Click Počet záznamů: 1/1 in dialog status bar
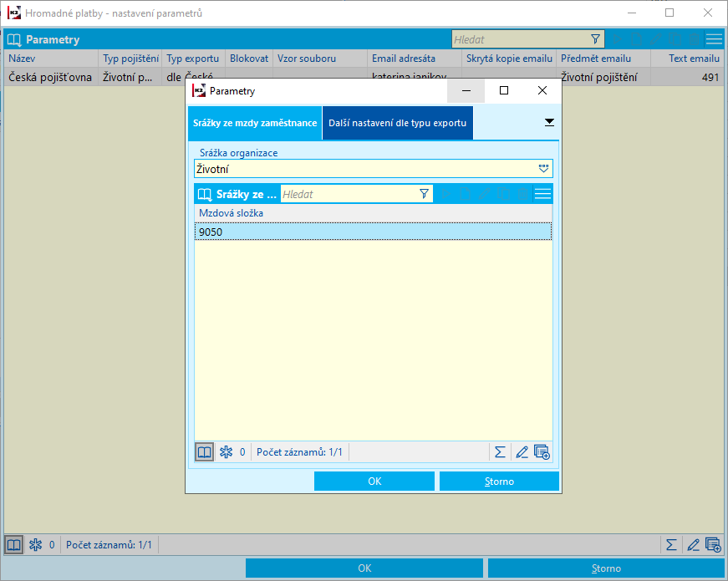This screenshot has width=728, height=581. (299, 452)
